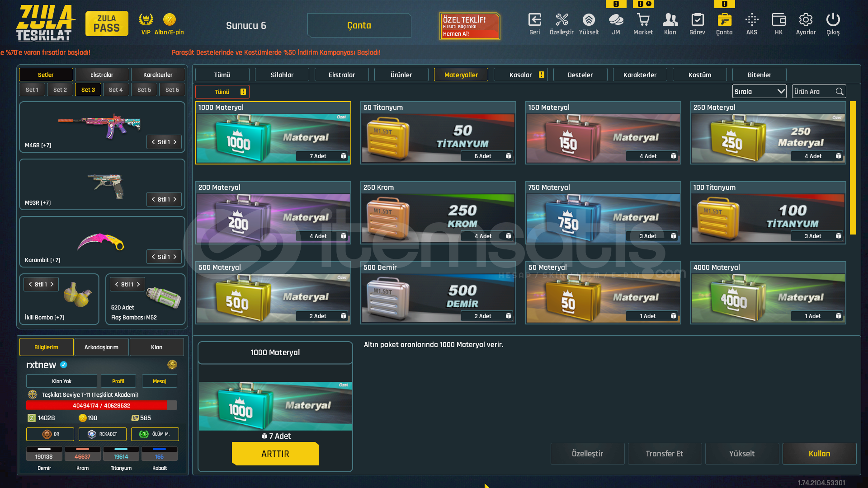Viewport: 868px width, 488px height.
Task: Select the 250 Krom item card
Action: point(438,213)
